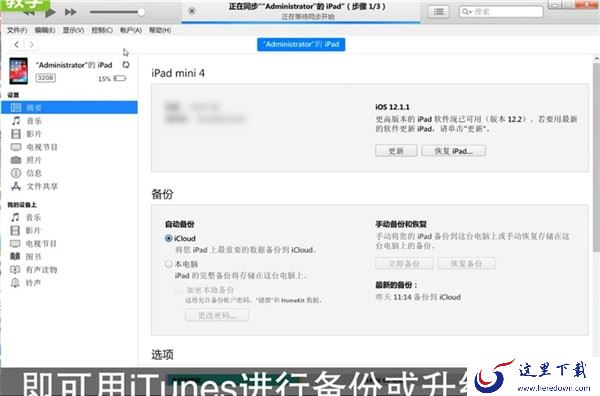Toggle the 加密本地备份 checkbox
Image resolution: width=600 pixels, height=396 pixels.
[x=178, y=290]
